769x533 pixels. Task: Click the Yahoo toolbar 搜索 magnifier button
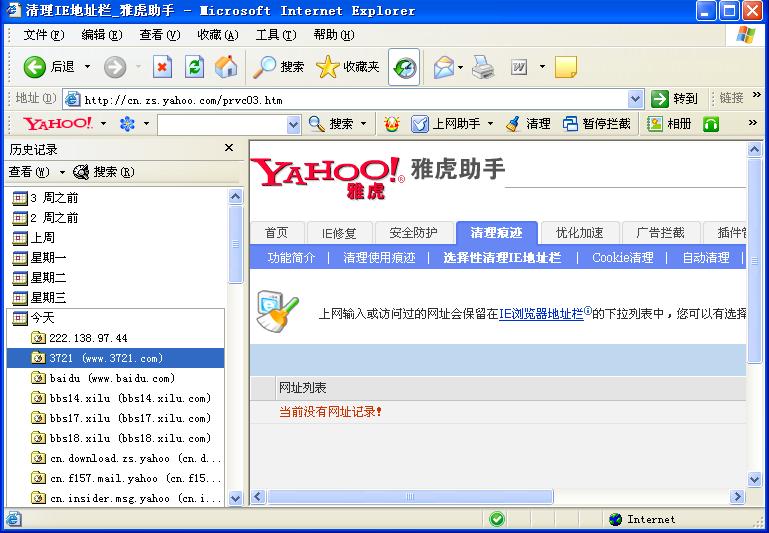tap(331, 124)
